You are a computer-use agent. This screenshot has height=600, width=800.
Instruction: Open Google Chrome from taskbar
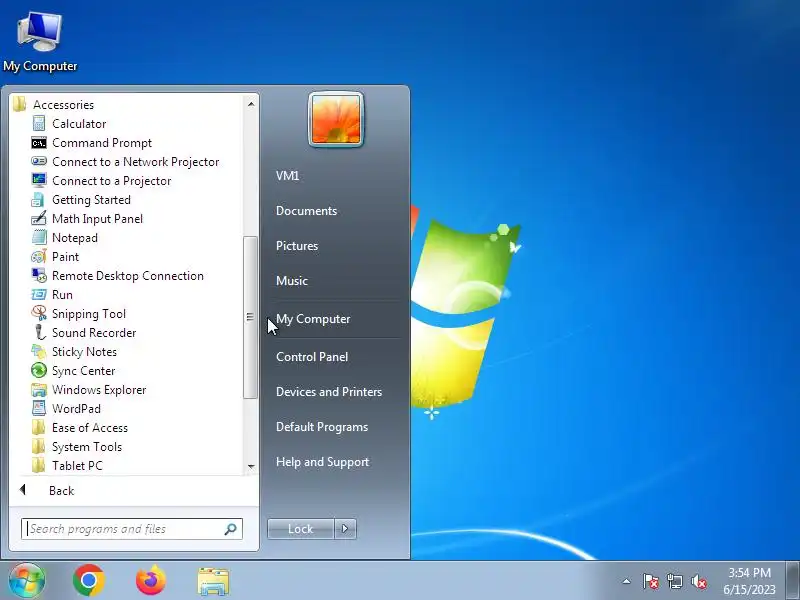89,581
